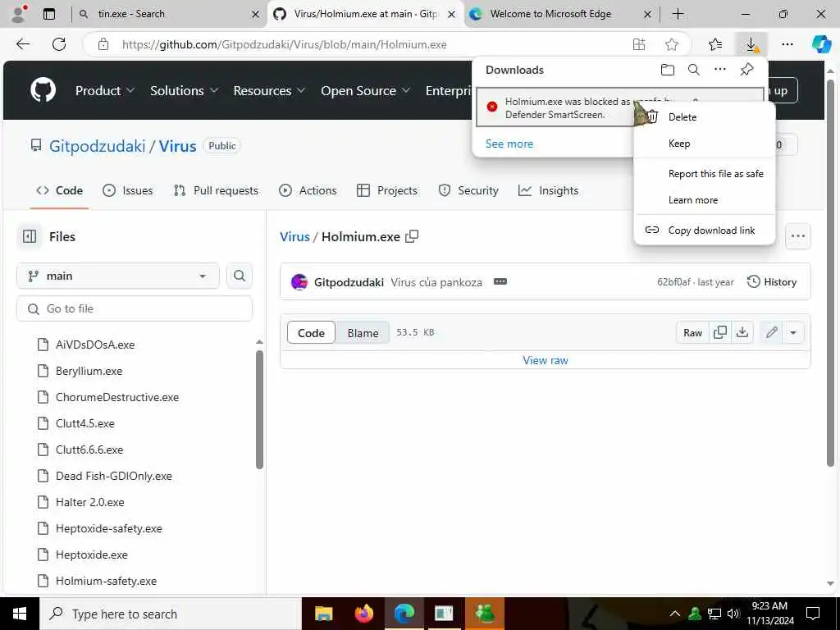Image resolution: width=840 pixels, height=630 pixels.
Task: Choose Keep in the download context menu
Action: click(x=704, y=144)
